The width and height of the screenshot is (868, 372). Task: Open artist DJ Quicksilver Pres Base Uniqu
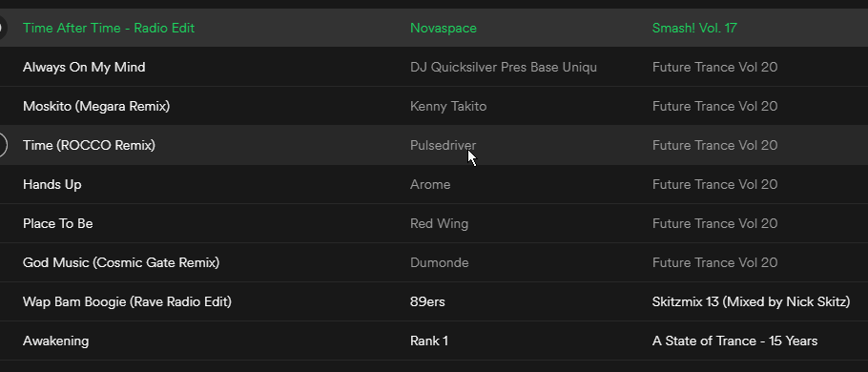504,67
